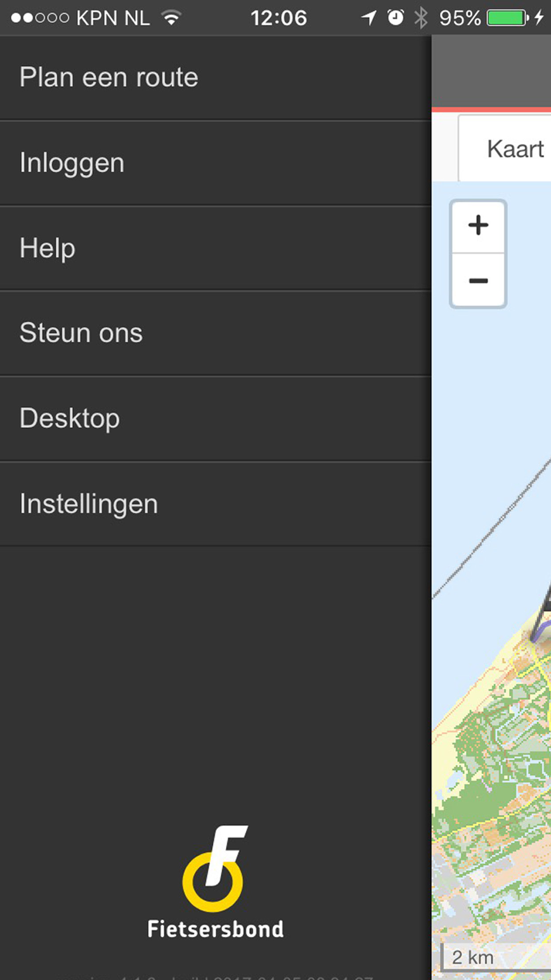
Task: Tap the alarm clock status icon
Action: [x=395, y=18]
